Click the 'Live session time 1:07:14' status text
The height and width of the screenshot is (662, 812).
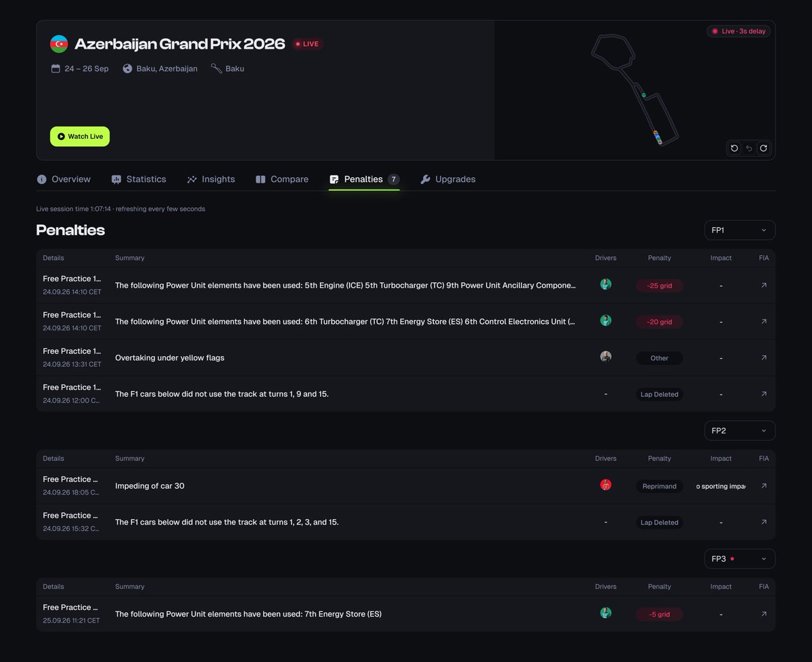(x=120, y=208)
